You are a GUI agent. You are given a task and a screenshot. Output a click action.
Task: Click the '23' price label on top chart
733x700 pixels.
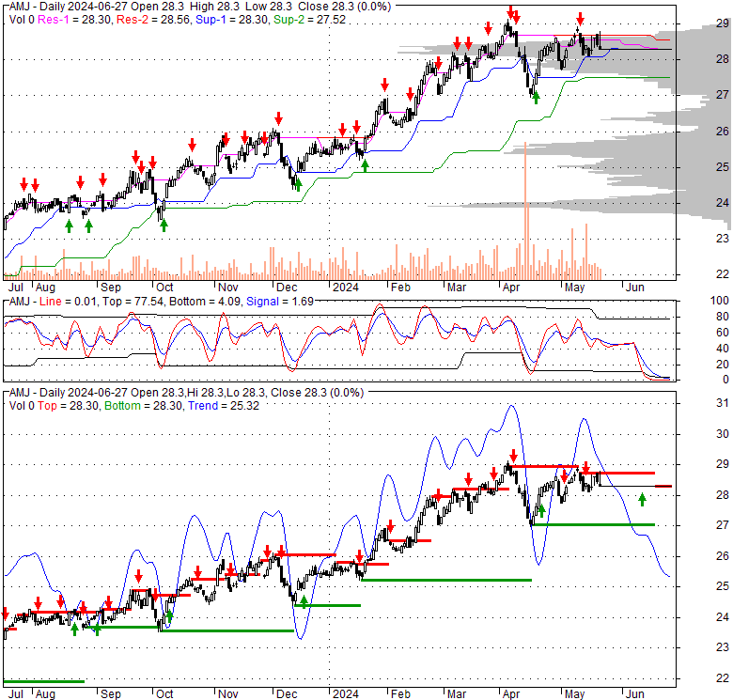click(723, 239)
